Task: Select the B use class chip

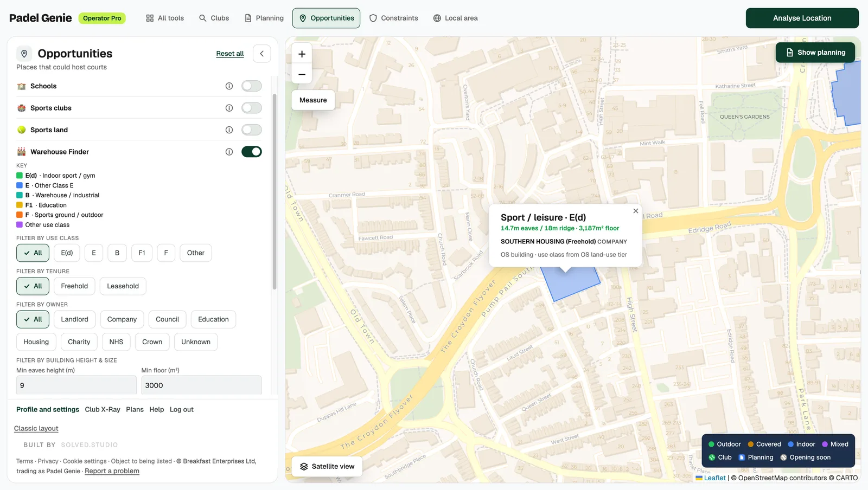Action: coord(117,253)
